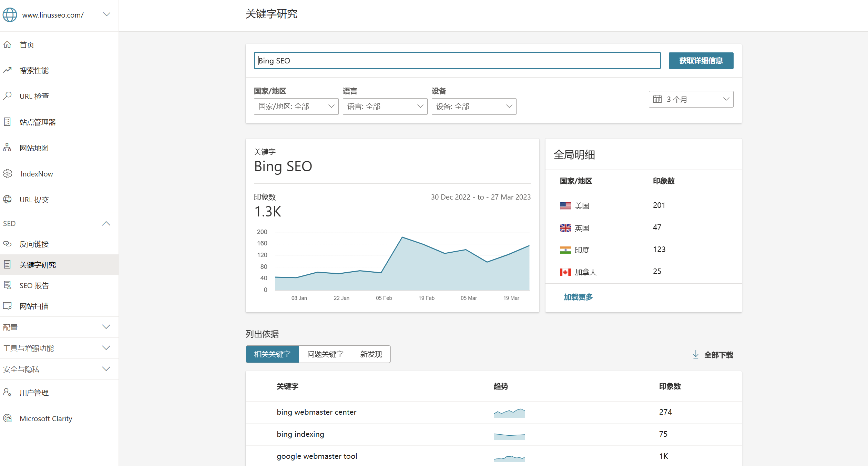868x466 pixels.
Task: Select the URL 检查 tool
Action: point(35,96)
